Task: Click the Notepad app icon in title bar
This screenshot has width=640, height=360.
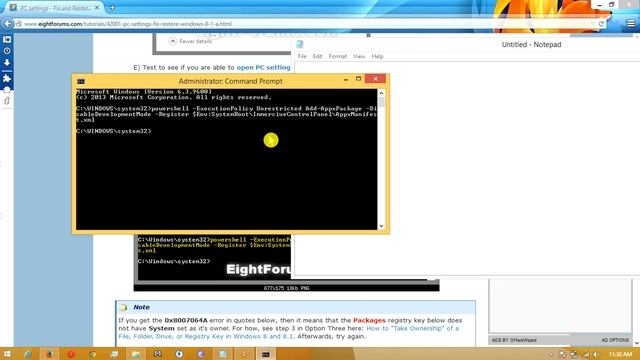Action: [300, 44]
